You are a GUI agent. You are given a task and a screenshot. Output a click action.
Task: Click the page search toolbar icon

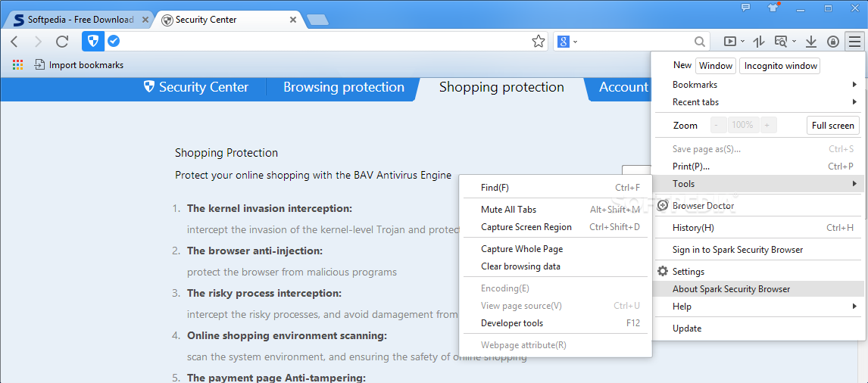point(781,42)
